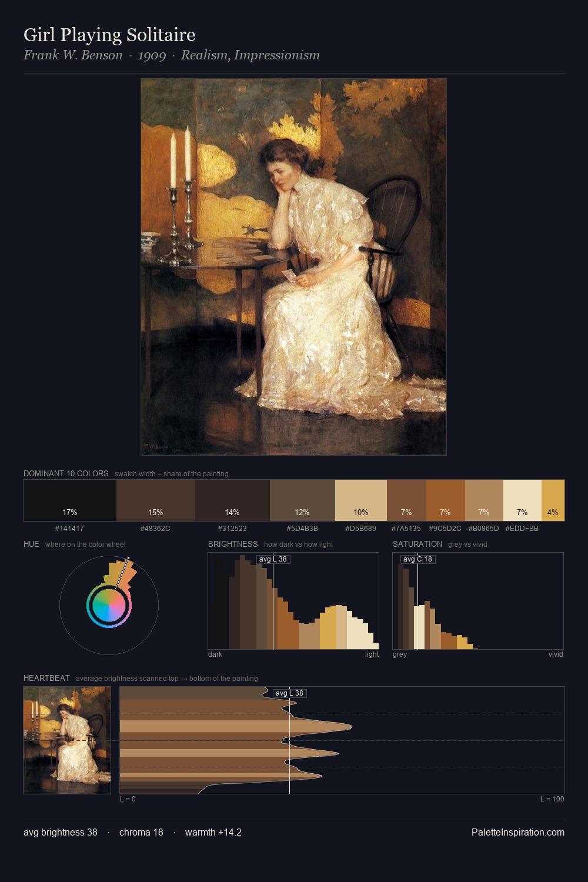Select the #7A5135 brown swatch
Image resolution: width=588 pixels, height=882 pixels.
coord(406,500)
